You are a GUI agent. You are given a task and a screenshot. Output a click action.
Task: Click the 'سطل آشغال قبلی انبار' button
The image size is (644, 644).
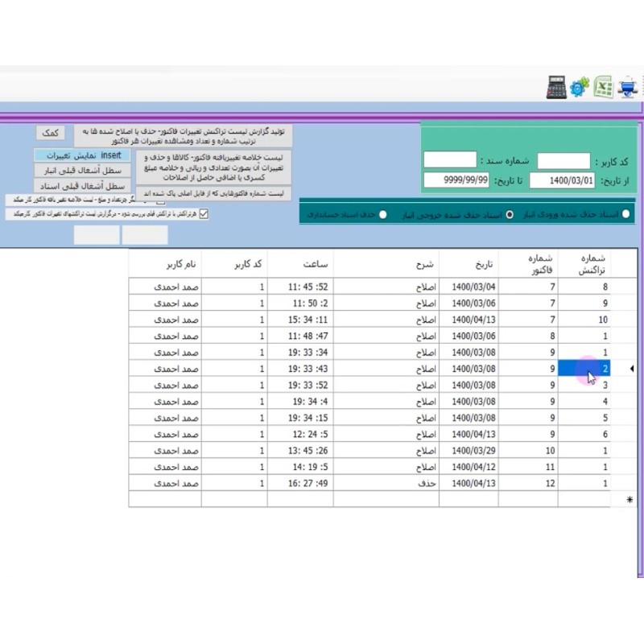(x=82, y=170)
